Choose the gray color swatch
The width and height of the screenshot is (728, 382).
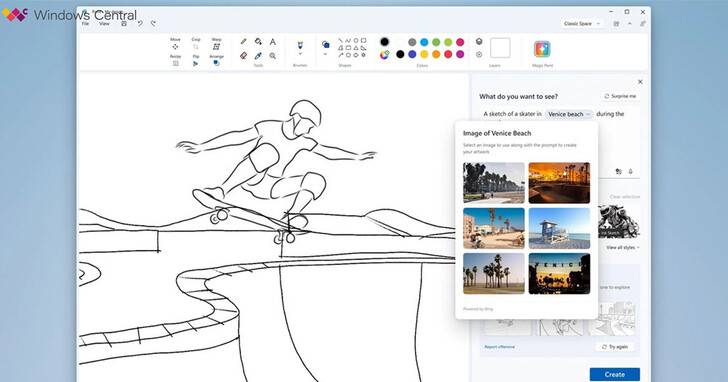coord(412,42)
